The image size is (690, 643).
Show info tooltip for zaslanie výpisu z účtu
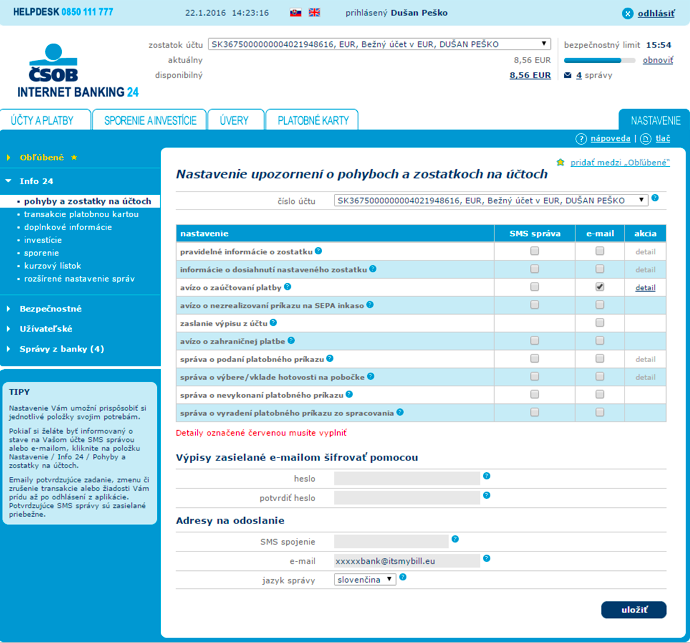tap(273, 323)
